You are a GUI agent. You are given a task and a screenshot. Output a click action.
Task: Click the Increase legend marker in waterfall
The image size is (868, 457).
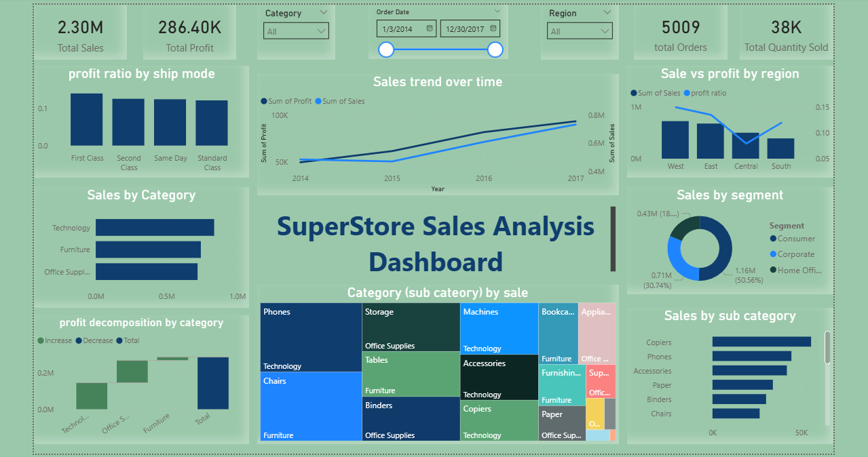pos(41,340)
